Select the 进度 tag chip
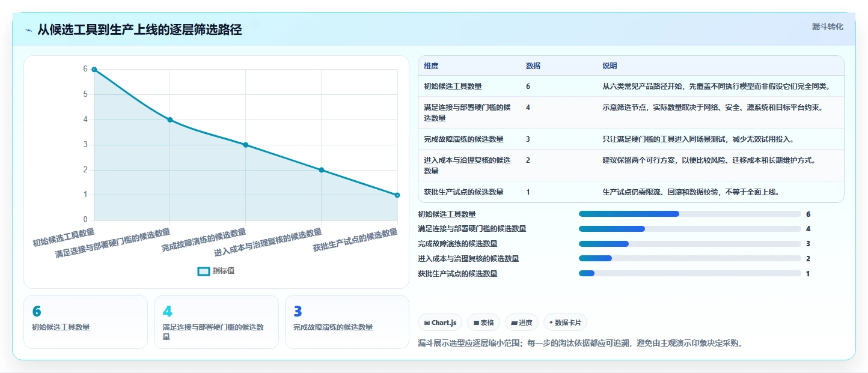This screenshot has width=868, height=373. pos(522,323)
